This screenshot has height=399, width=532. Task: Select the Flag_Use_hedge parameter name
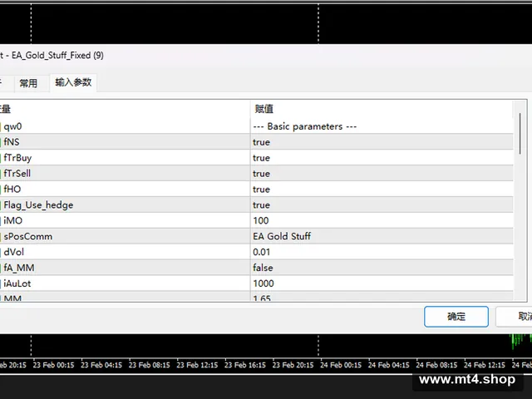pyautogui.click(x=38, y=205)
